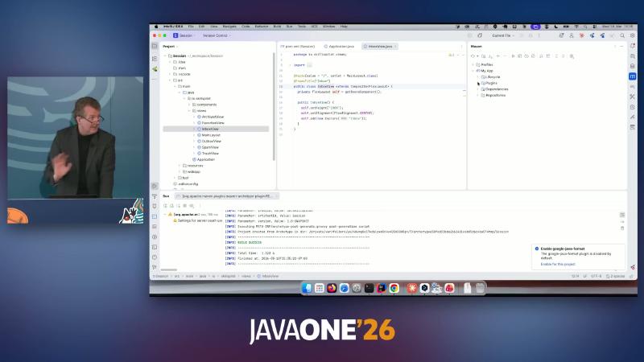Click the BUILD SUCCESS line in console
This screenshot has height=362, width=644.
tap(250, 243)
